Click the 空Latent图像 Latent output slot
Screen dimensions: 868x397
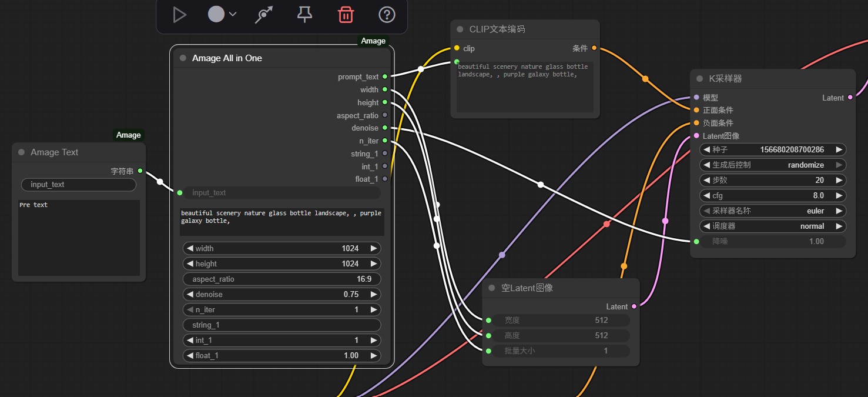tap(634, 306)
